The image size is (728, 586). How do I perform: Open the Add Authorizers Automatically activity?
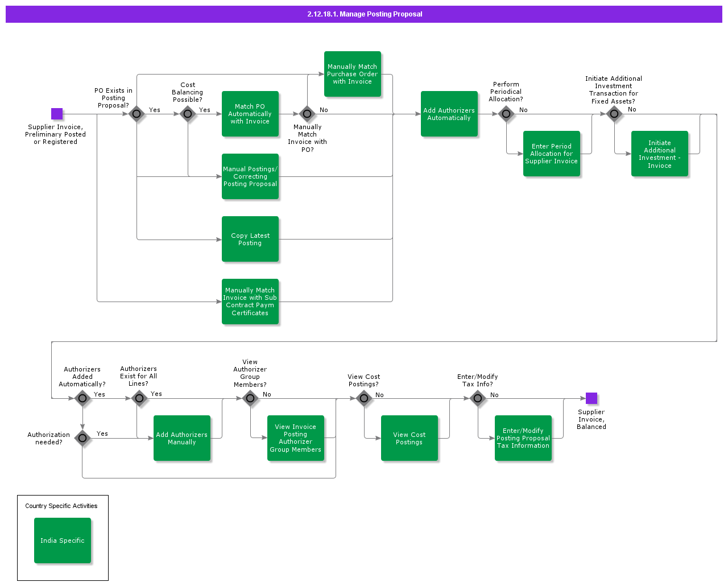pyautogui.click(x=449, y=114)
